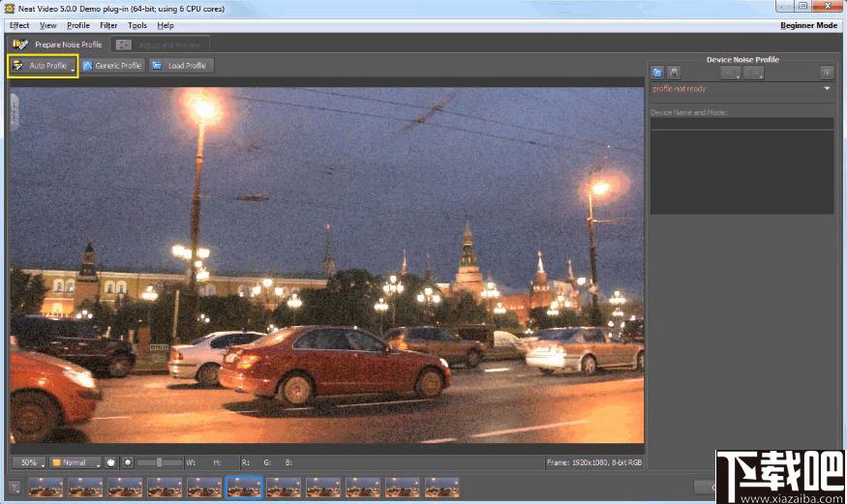847x504 pixels.
Task: Click the 'W:' width readout label
Action: [191, 462]
